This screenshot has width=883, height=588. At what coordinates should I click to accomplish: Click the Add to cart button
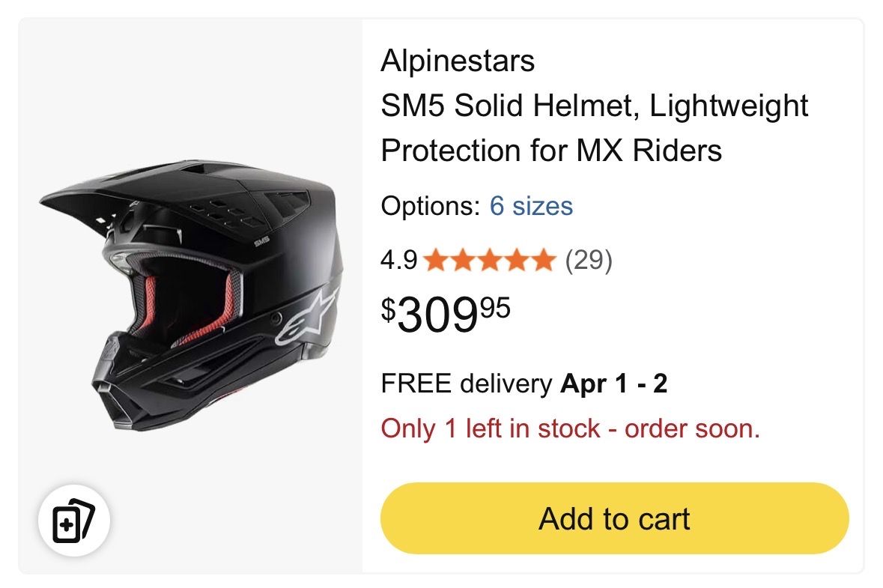click(x=614, y=518)
